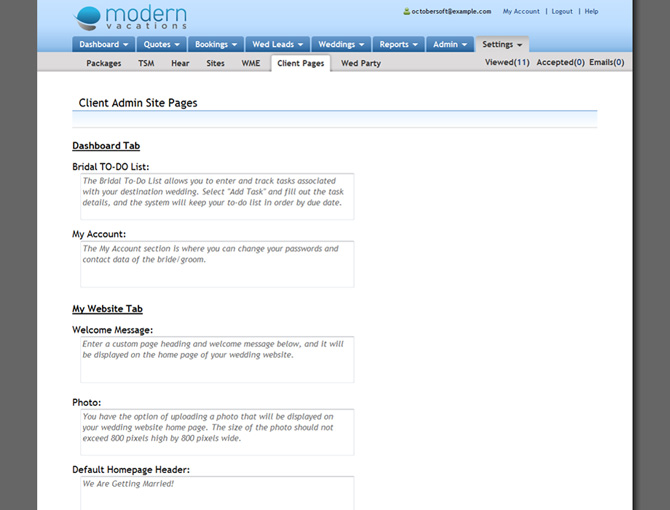Screen dimensions: 670x510
Task: Open the Bookings dropdown menu
Action: click(216, 44)
